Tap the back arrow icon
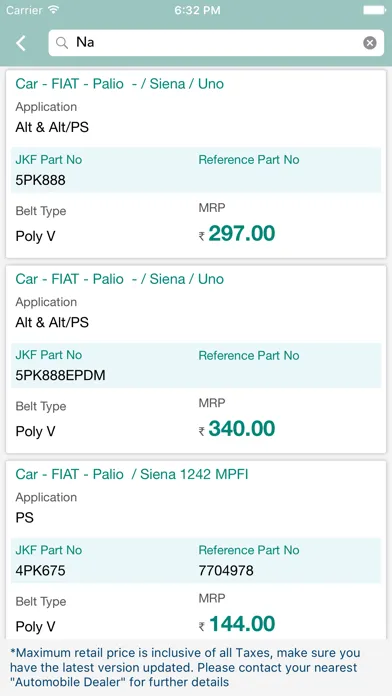Viewport: 392px width, 696px height. (21, 43)
